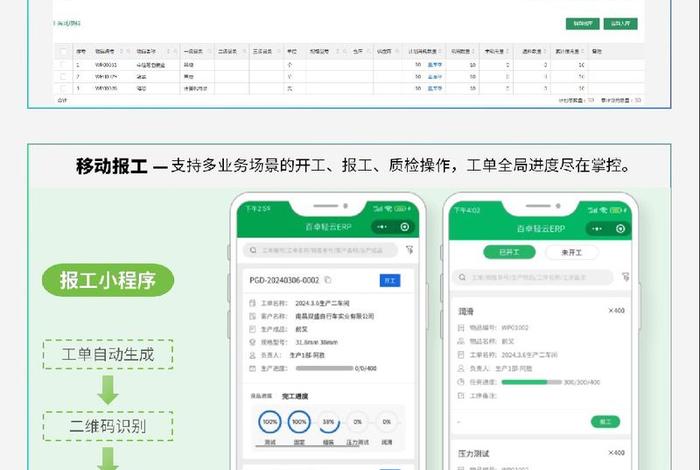Click the 百卓轻云ERP title in the left phone

(328, 227)
